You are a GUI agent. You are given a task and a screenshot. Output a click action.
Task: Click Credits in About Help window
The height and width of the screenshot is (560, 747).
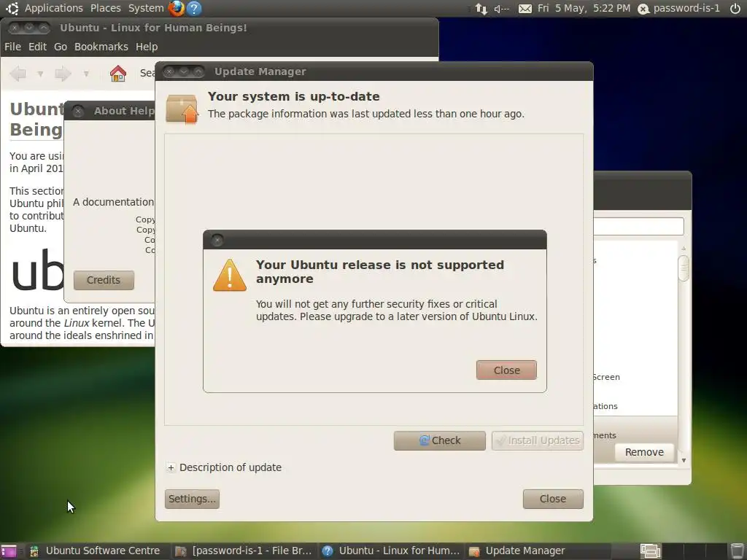(104, 280)
